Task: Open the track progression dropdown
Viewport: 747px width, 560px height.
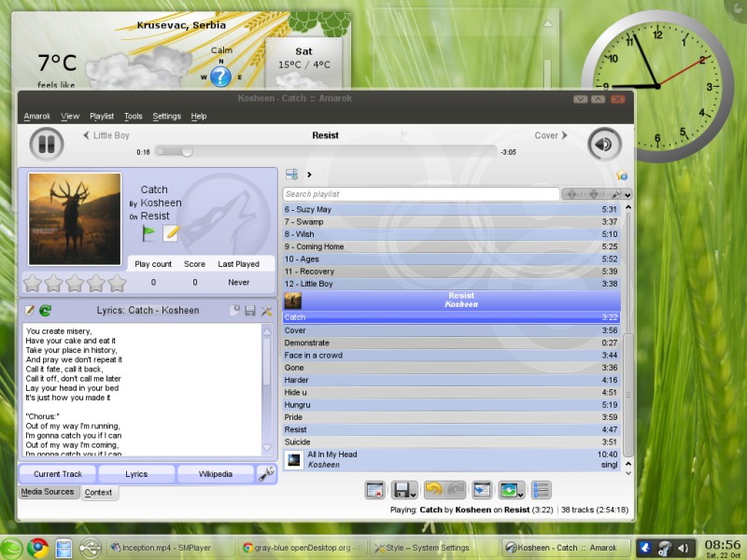Action: pyautogui.click(x=511, y=490)
